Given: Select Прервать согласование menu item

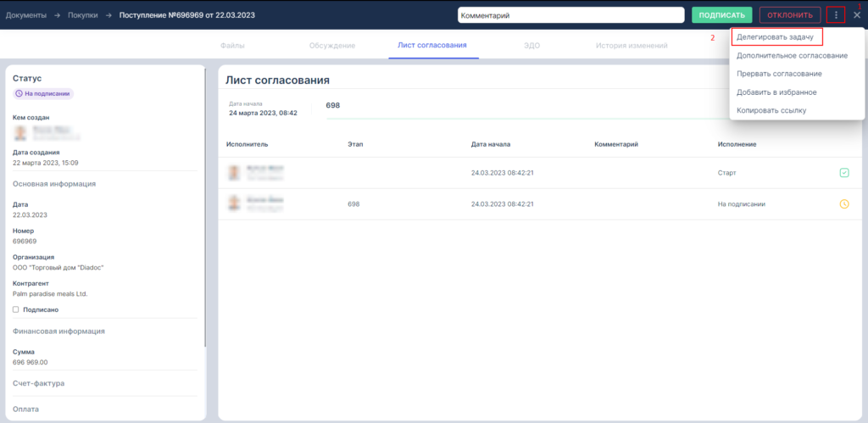Looking at the screenshot, I should pos(779,74).
